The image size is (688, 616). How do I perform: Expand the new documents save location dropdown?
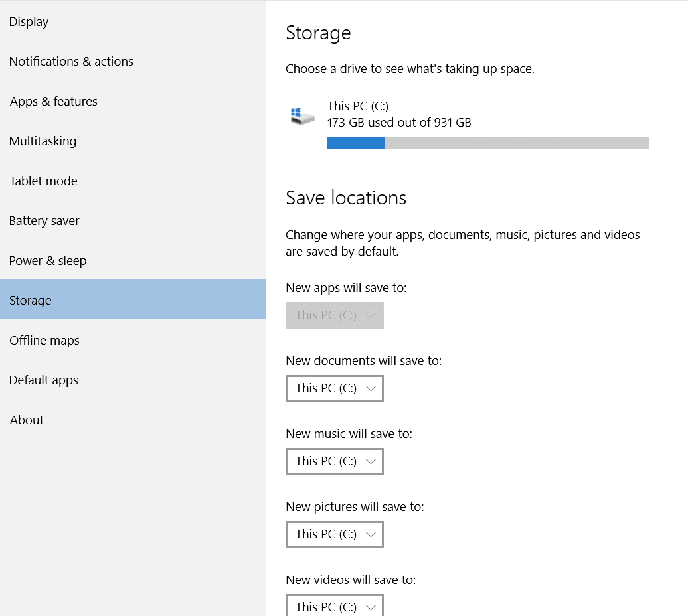click(x=335, y=388)
